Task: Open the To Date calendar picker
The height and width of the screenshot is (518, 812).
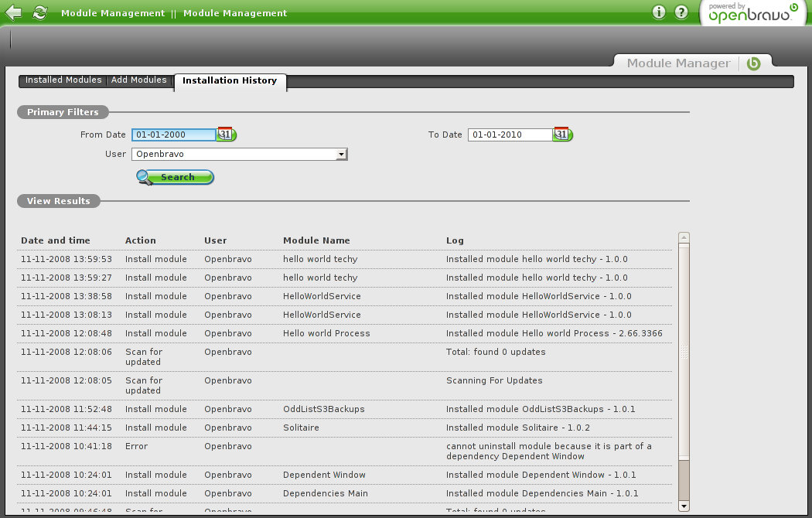Action: [x=562, y=135]
